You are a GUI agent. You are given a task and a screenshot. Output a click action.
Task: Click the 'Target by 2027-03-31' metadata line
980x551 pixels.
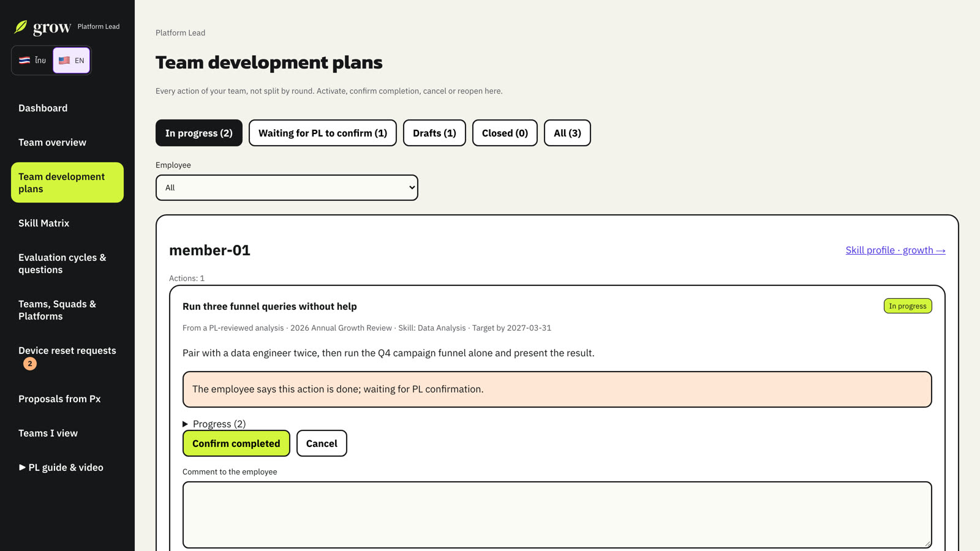pos(511,328)
